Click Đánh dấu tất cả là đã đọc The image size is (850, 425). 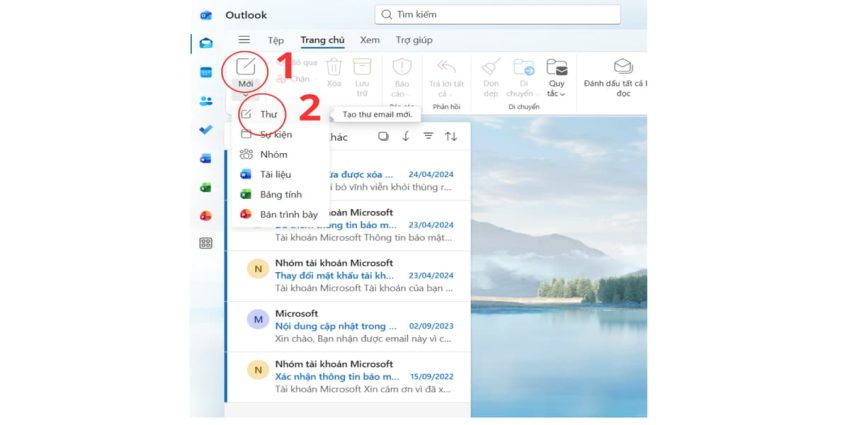(x=616, y=77)
